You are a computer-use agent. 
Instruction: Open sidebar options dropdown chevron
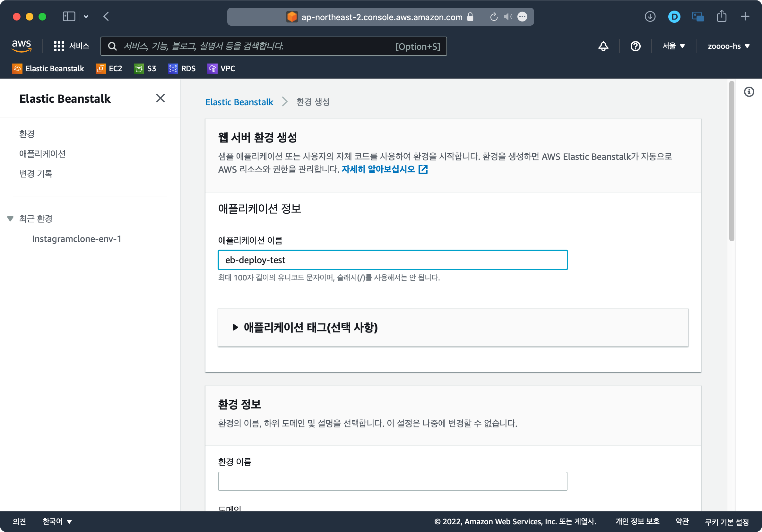click(x=86, y=16)
